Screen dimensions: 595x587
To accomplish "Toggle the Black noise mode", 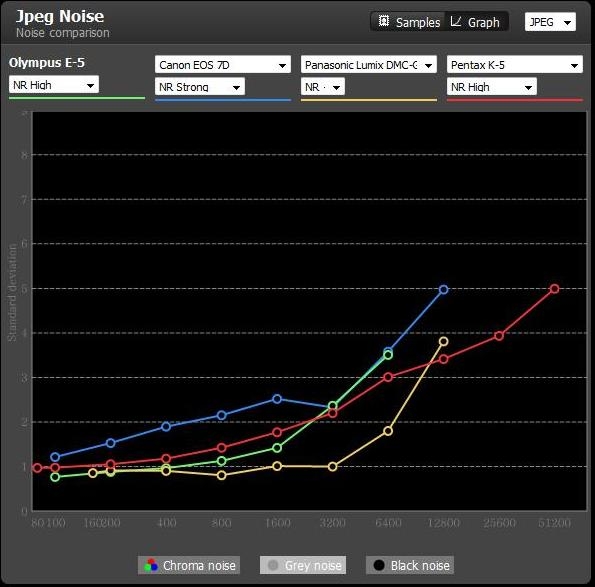I will coord(410,565).
